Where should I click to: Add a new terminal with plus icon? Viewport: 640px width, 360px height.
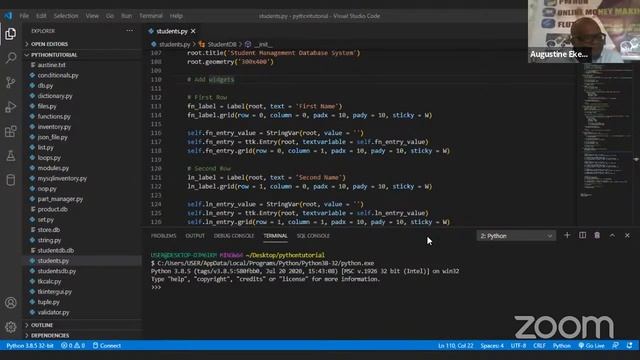coord(567,236)
